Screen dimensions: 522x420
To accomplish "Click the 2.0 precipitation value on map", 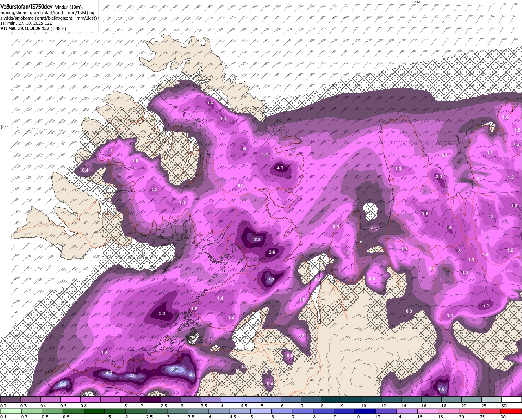I will tap(439, 177).
